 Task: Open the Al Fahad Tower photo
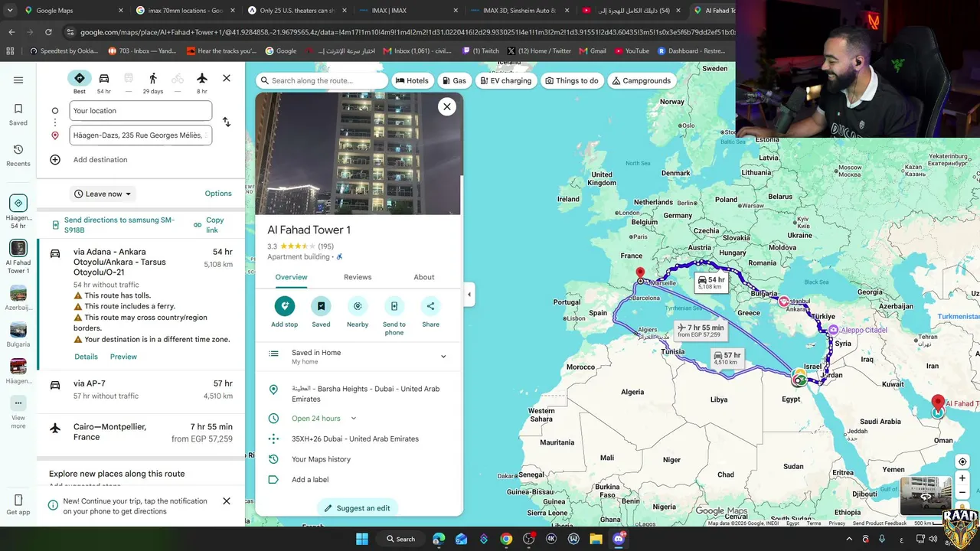pyautogui.click(x=359, y=154)
